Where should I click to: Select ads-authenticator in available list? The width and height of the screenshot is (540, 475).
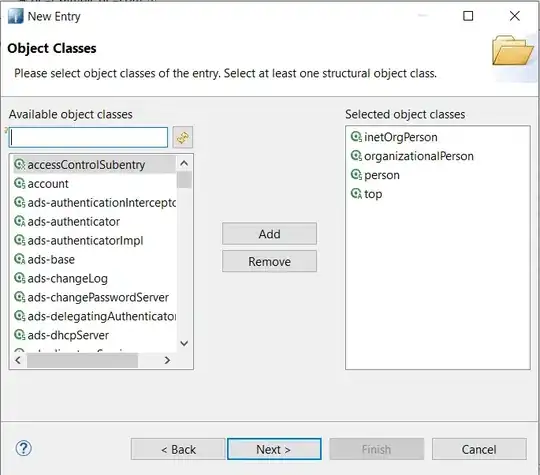pyautogui.click(x=74, y=221)
